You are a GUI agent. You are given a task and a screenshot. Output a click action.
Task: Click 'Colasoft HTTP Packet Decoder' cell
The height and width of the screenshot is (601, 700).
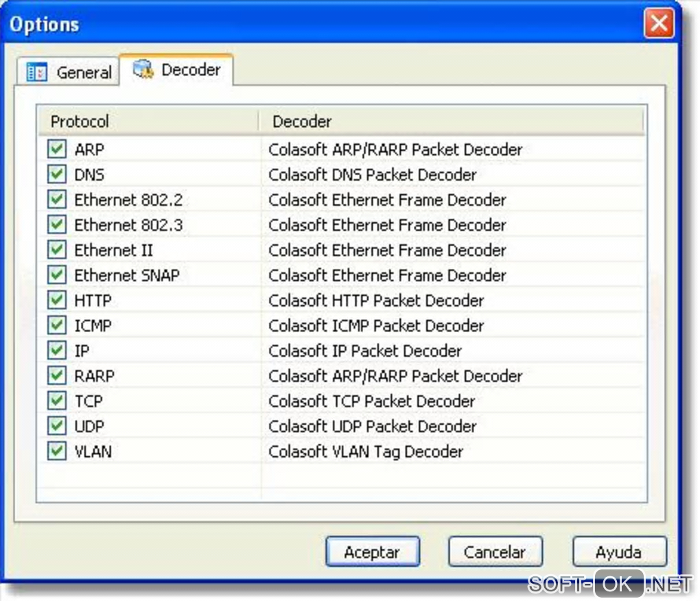(x=376, y=300)
